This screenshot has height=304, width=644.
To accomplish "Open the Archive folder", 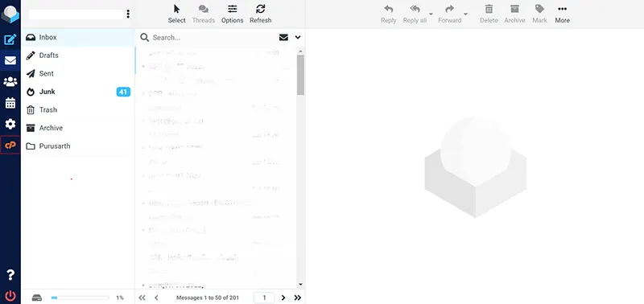I will pos(78,128).
